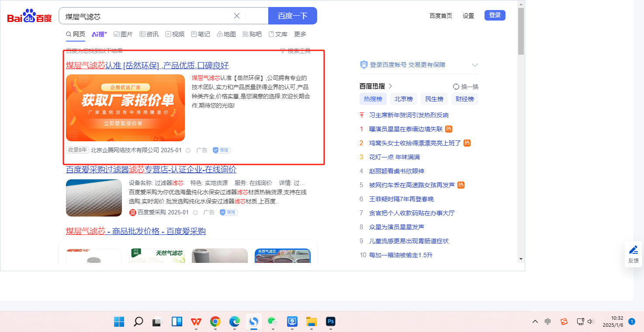644x332 pixels.
Task: Click the page vertical scrollbar thumb
Action: click(521, 31)
